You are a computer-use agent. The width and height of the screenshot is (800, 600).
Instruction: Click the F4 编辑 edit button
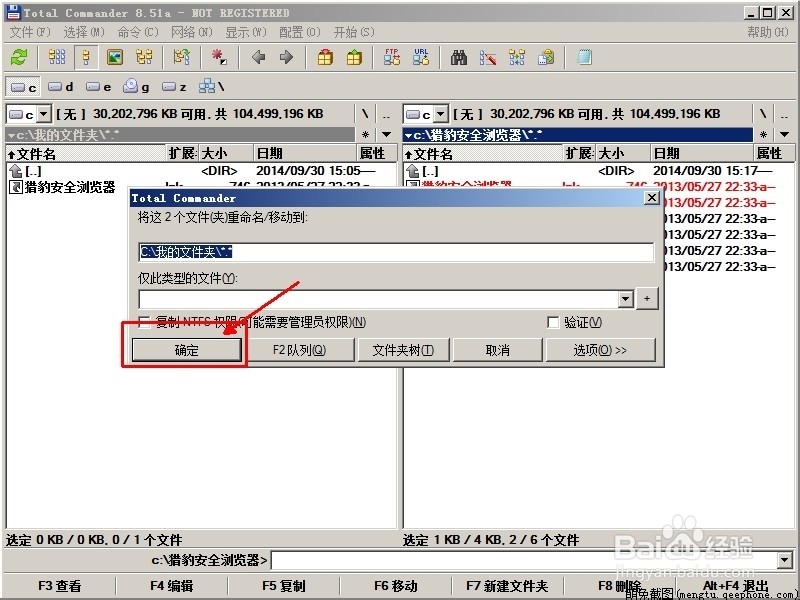(x=171, y=586)
